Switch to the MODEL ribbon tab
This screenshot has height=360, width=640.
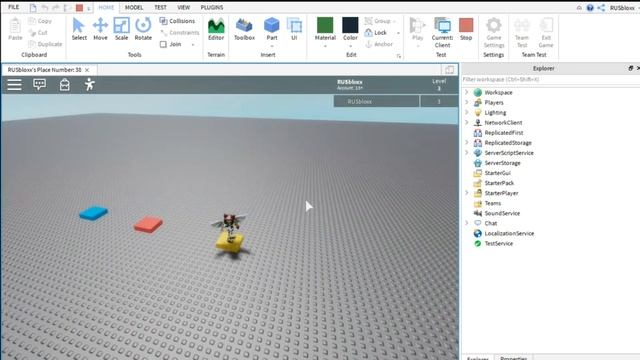tap(134, 7)
